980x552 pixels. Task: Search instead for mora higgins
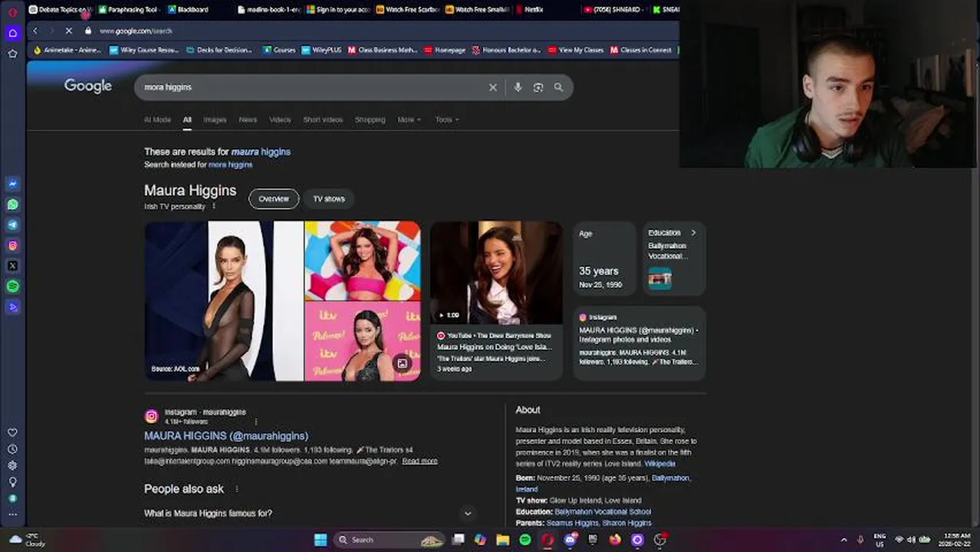pos(230,165)
